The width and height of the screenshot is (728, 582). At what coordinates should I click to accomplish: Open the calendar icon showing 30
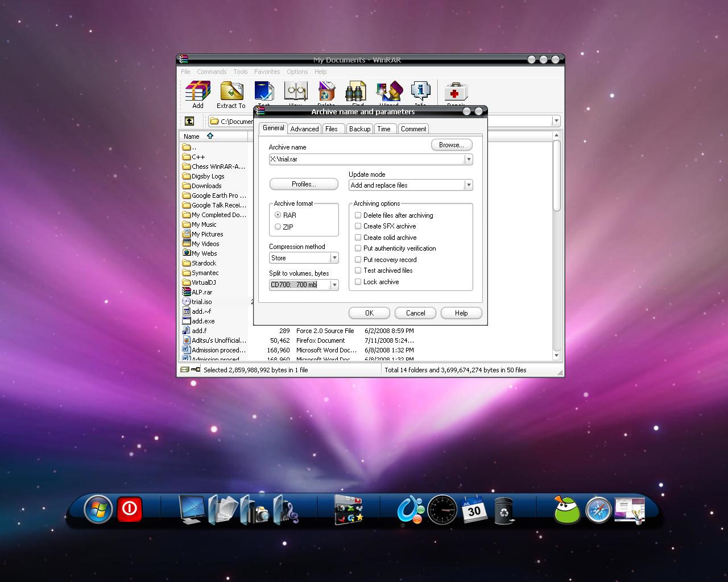pyautogui.click(x=474, y=509)
